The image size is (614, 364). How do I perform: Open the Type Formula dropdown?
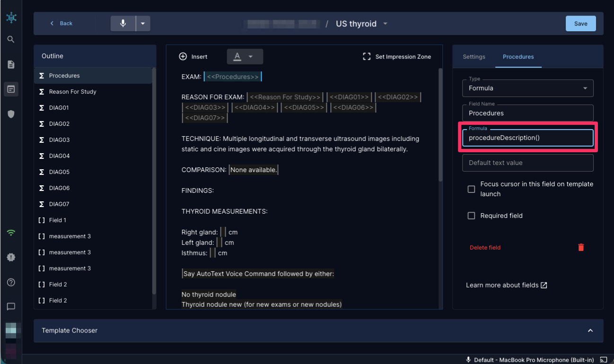pos(527,88)
